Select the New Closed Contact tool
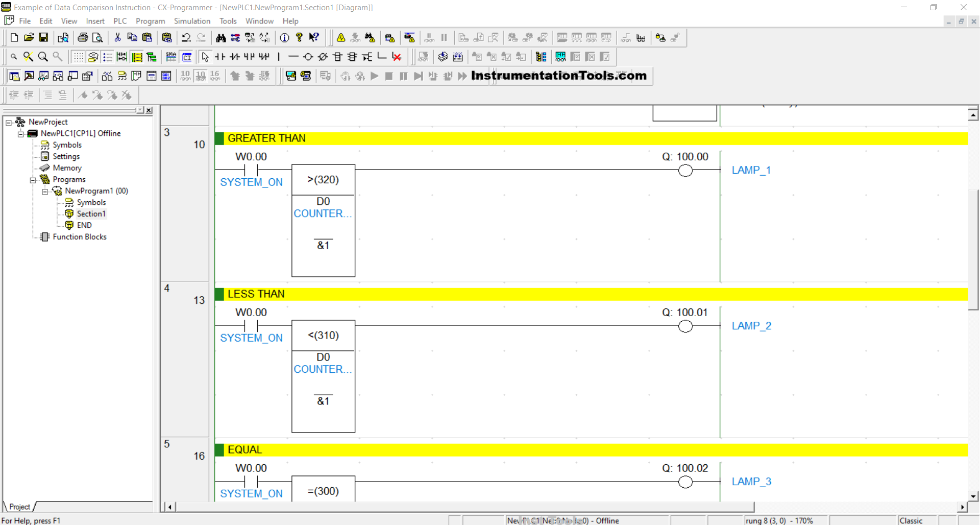980x525 pixels. point(234,57)
